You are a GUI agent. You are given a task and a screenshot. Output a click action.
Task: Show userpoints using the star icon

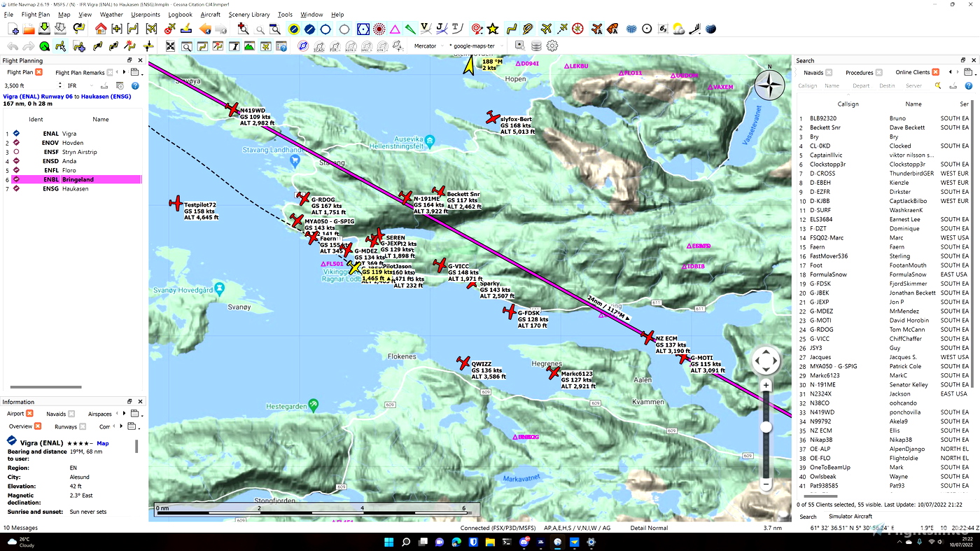pos(493,29)
